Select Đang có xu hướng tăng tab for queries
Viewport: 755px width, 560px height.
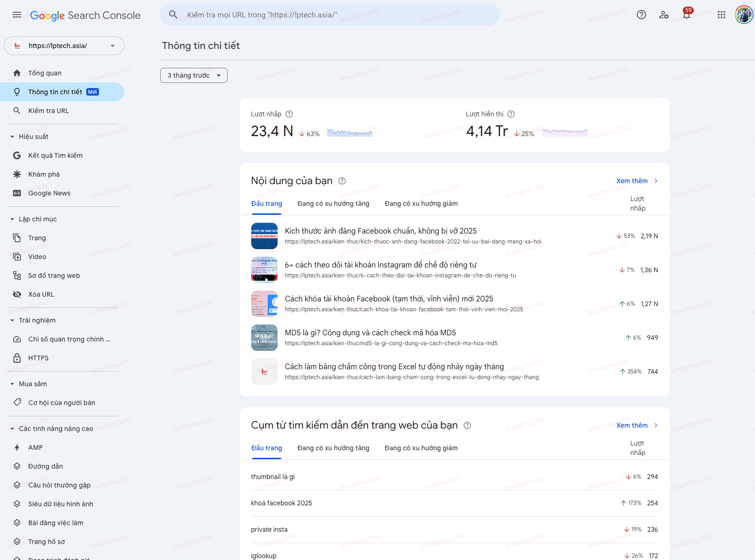(333, 448)
